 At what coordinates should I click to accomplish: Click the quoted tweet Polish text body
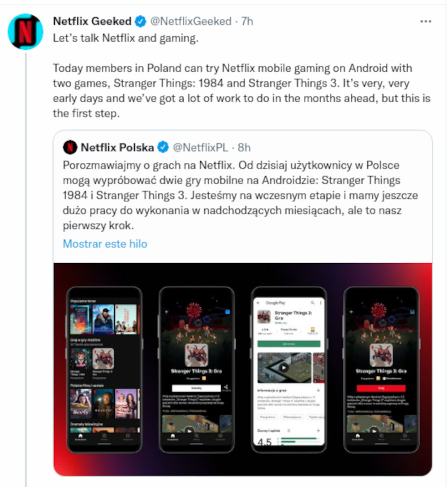click(x=240, y=195)
